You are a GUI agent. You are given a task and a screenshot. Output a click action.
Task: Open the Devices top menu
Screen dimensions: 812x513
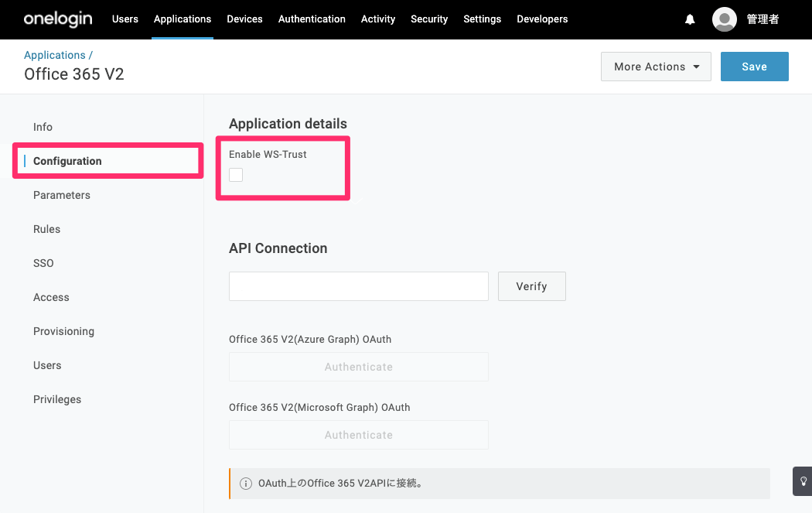point(244,19)
